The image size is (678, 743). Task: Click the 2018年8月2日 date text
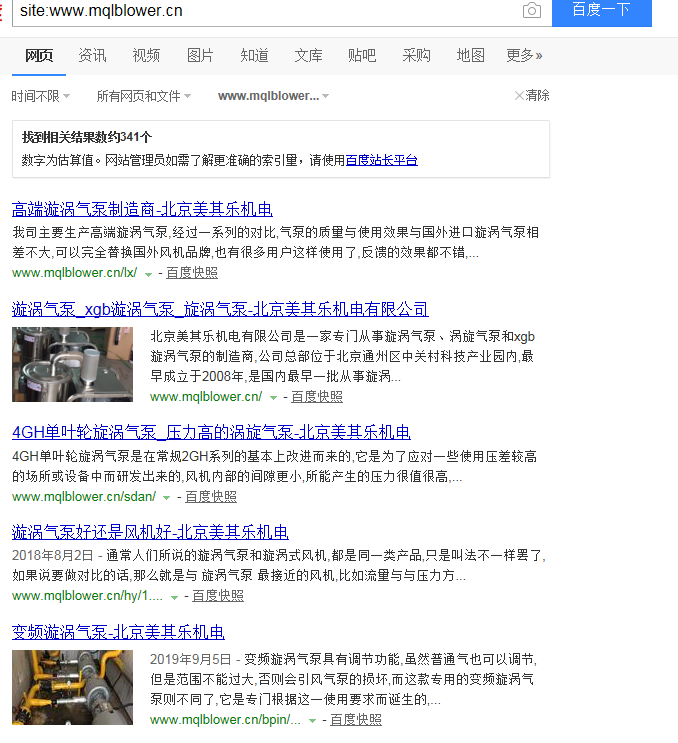pyautogui.click(x=53, y=555)
